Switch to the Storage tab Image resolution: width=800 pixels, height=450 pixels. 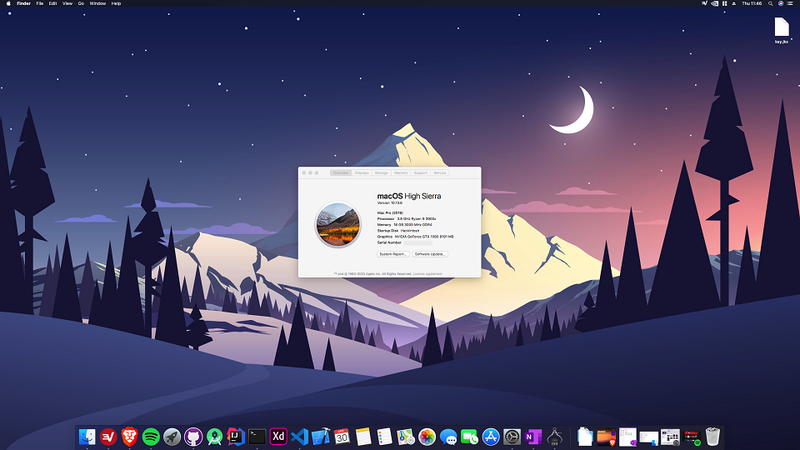coord(382,173)
